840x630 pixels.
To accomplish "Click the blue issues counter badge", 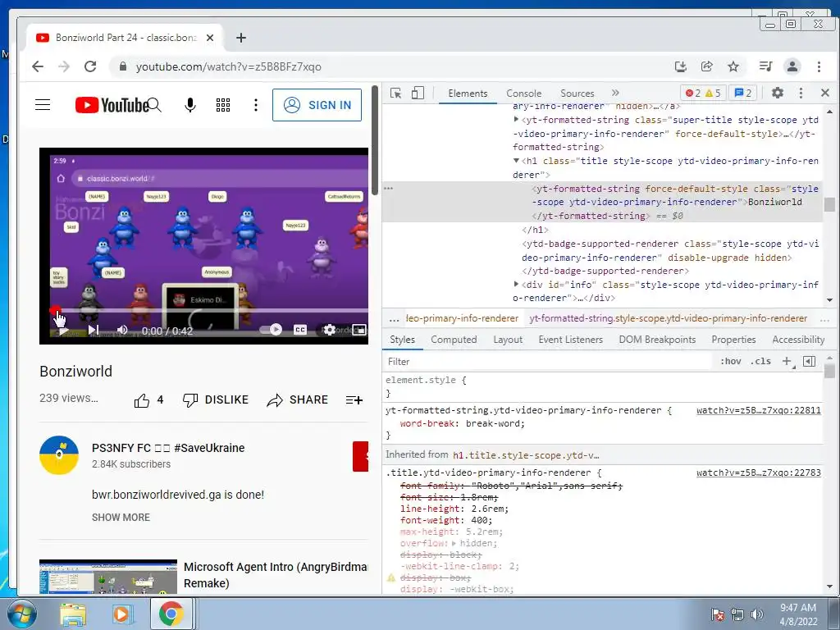I will 742,94.
